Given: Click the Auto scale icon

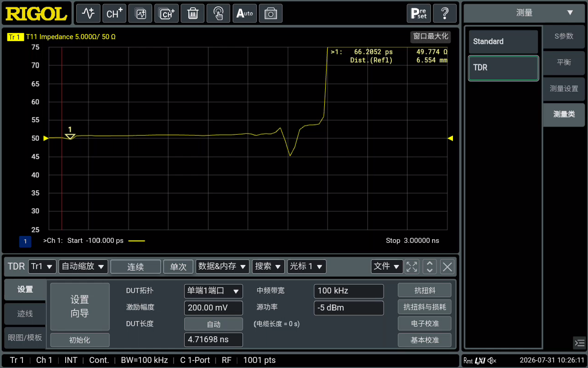Looking at the screenshot, I should pos(245,13).
